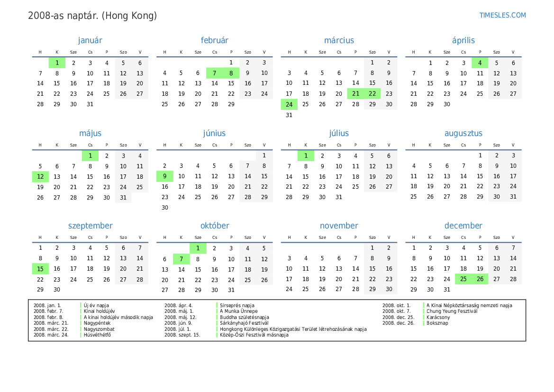Select the február month heading

pos(215,40)
